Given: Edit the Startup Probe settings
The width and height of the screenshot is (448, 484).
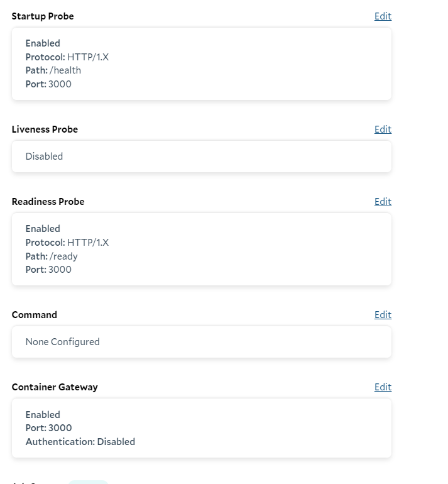Looking at the screenshot, I should tap(383, 16).
